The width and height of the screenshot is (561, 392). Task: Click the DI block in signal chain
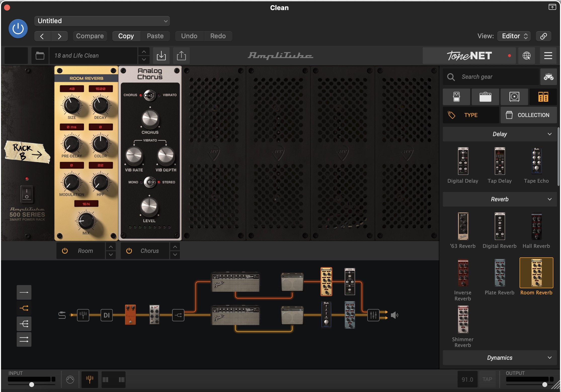click(107, 315)
